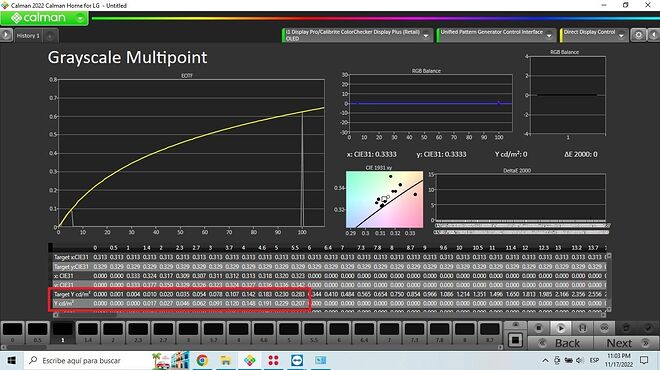This screenshot has width=660, height=370.
Task: Expand Unified Pattern Generator Control Interface dropdown
Action: point(549,36)
